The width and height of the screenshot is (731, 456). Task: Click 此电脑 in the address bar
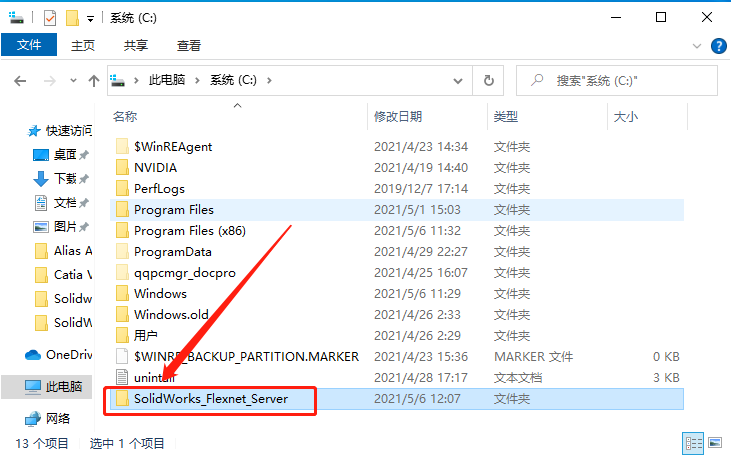tap(167, 80)
